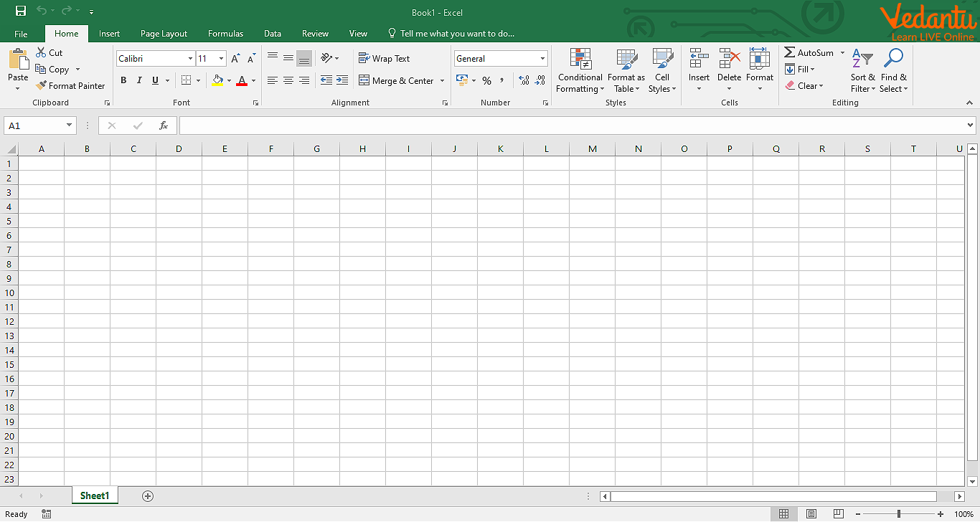The height and width of the screenshot is (522, 980).
Task: Expand the General number format dropdown
Action: [x=542, y=59]
